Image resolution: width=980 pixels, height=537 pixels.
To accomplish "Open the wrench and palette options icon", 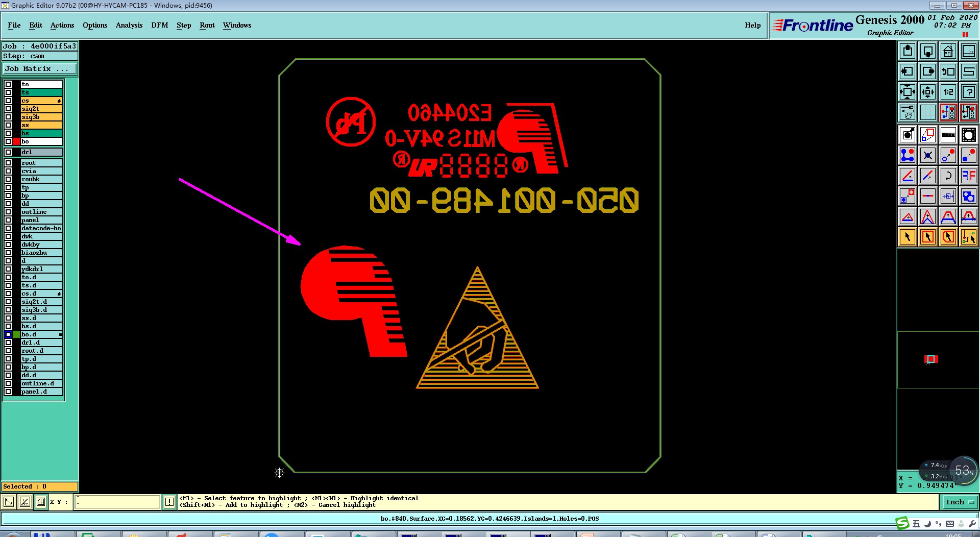I will 907,112.
